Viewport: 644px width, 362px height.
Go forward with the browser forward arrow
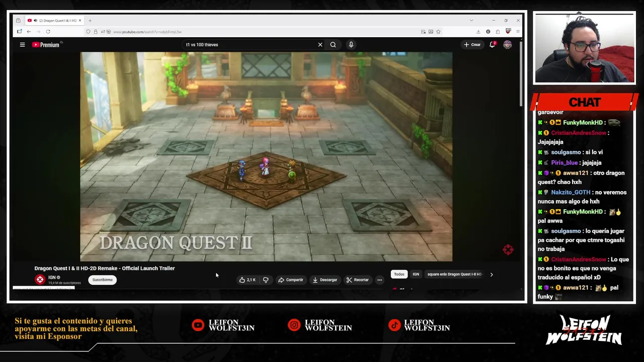tap(38, 32)
